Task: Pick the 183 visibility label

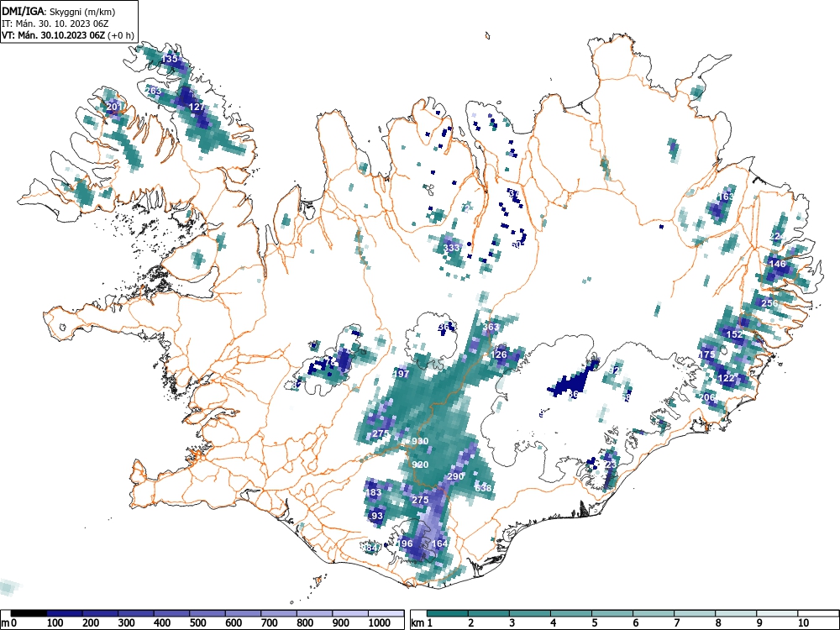Action: click(374, 492)
